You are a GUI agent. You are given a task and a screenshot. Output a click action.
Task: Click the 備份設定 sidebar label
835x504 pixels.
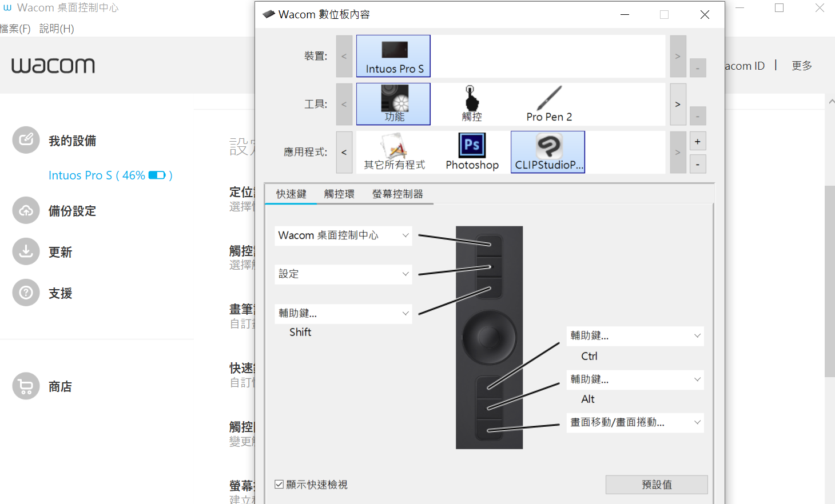[72, 211]
